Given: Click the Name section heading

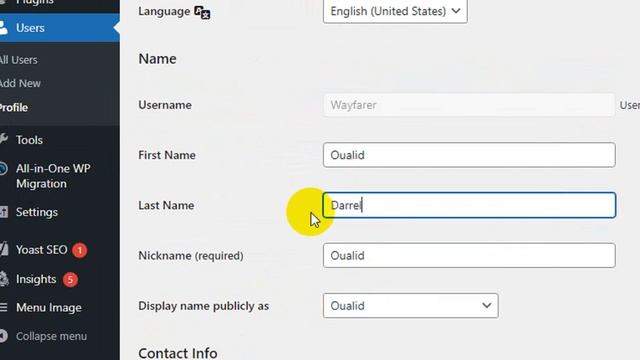Looking at the screenshot, I should [x=158, y=59].
